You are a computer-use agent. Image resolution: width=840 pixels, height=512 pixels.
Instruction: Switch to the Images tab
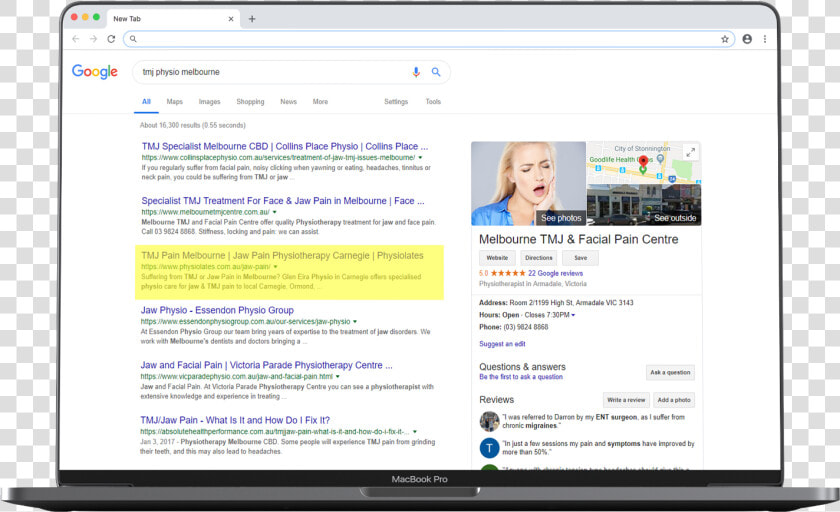209,102
